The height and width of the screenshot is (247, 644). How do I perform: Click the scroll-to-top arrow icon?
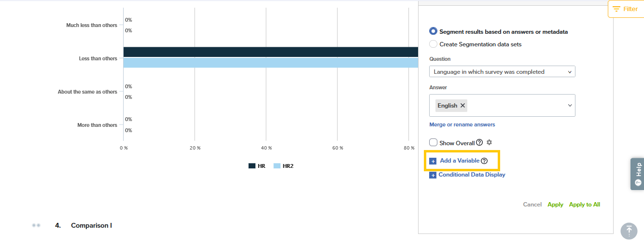click(629, 231)
